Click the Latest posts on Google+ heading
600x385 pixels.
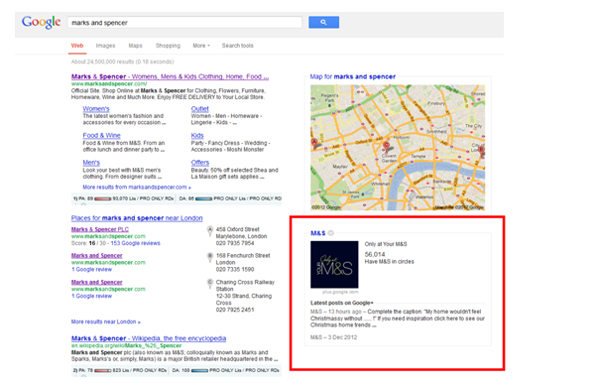click(x=341, y=303)
